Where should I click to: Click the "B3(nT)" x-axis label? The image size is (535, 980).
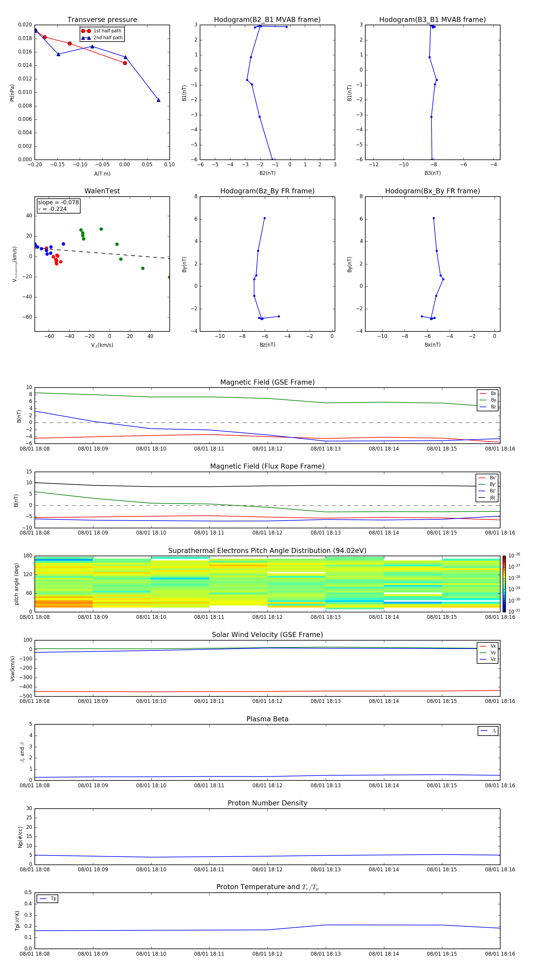tap(432, 173)
